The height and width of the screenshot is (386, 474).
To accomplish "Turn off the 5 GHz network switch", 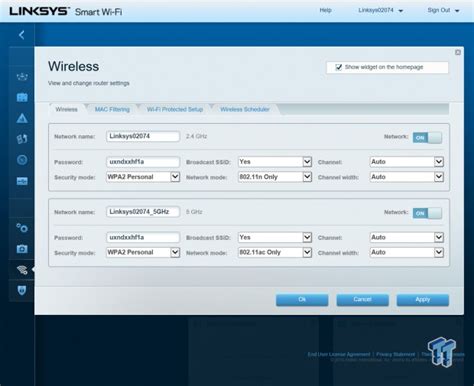I will pos(427,213).
